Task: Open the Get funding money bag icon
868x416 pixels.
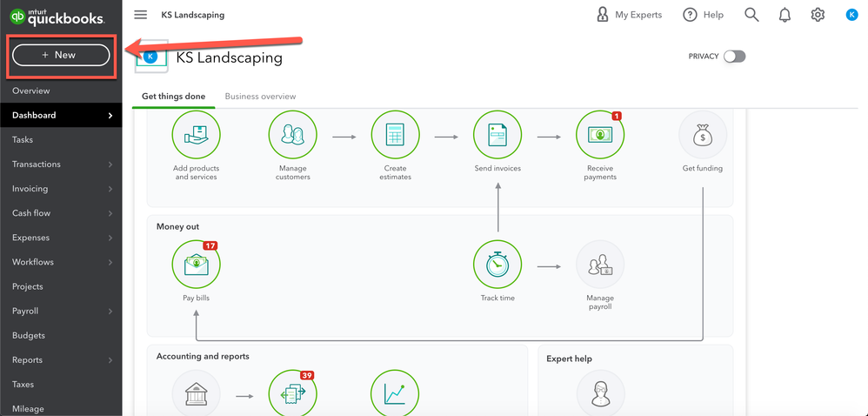Action: click(x=702, y=135)
